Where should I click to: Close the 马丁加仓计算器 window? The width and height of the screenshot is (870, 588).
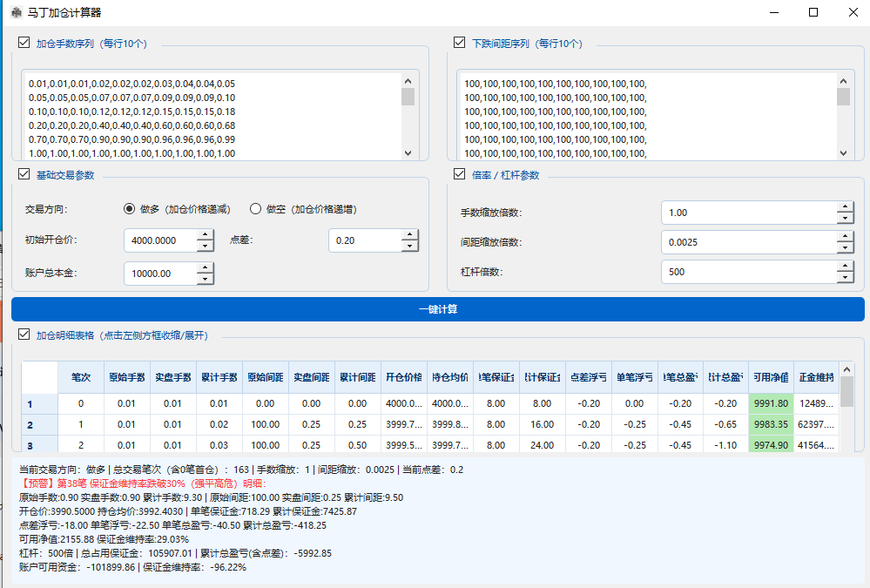pyautogui.click(x=853, y=12)
